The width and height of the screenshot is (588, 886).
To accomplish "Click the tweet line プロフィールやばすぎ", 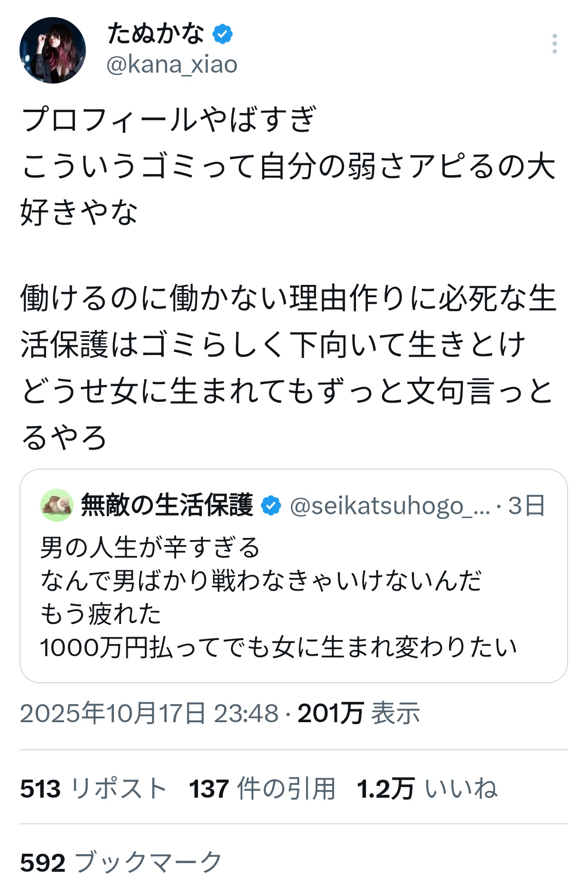I will (169, 119).
